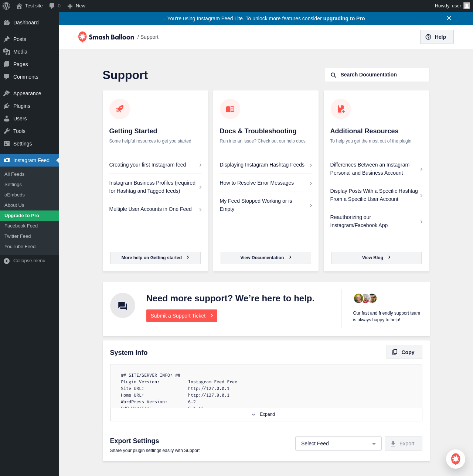The height and width of the screenshot is (476, 473).
Task: Open My Feed Stopped Working article
Action: 266,205
